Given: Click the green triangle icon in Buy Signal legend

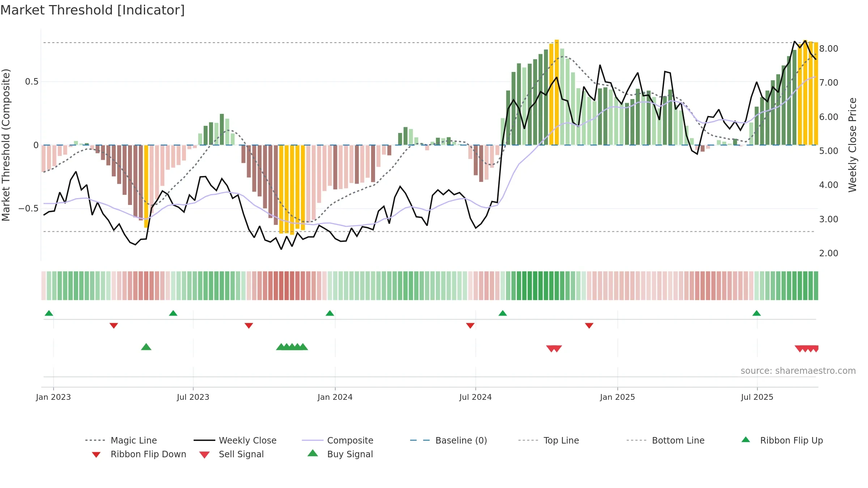Looking at the screenshot, I should pyautogui.click(x=313, y=453).
